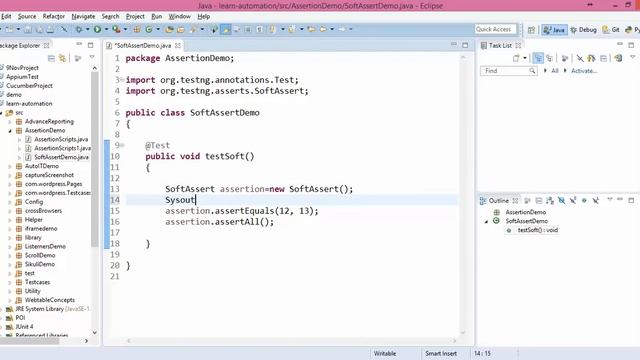Open the Navigate menu

83,16
